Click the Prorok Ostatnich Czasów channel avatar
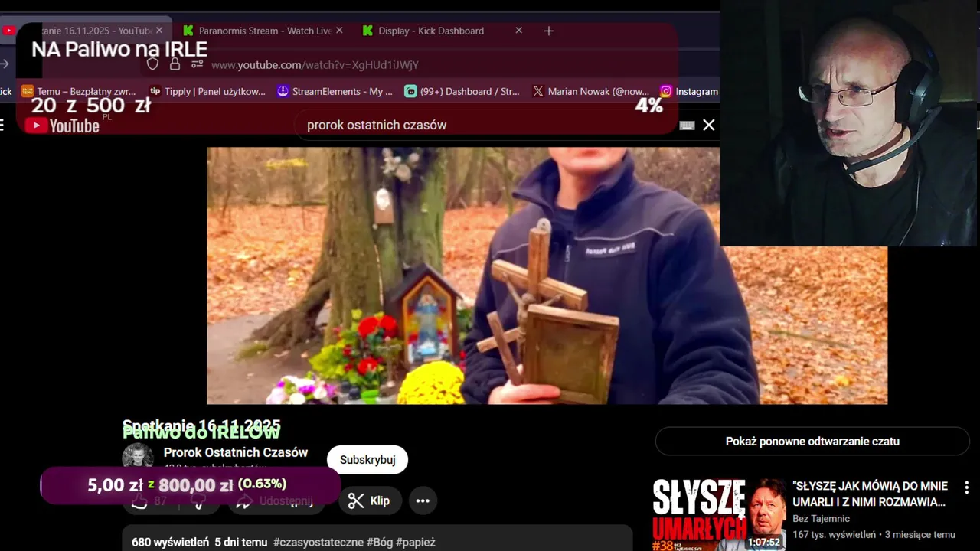Screen dimensions: 980x551 (138, 457)
